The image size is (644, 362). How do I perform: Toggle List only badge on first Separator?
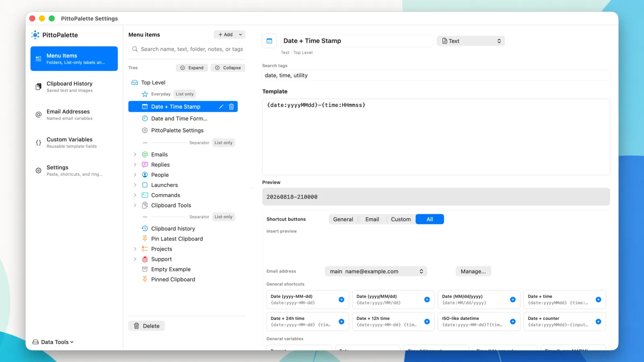(x=223, y=143)
